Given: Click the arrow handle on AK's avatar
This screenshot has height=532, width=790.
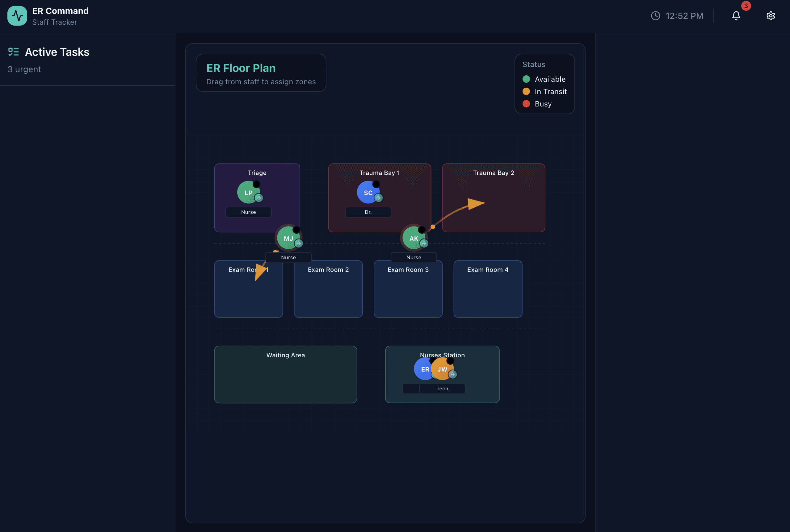Looking at the screenshot, I should [x=424, y=243].
